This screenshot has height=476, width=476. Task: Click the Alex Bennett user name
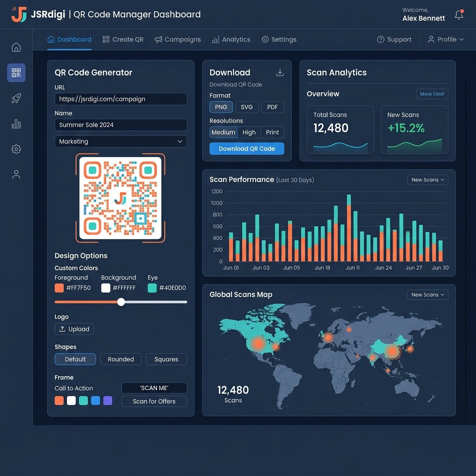click(423, 18)
